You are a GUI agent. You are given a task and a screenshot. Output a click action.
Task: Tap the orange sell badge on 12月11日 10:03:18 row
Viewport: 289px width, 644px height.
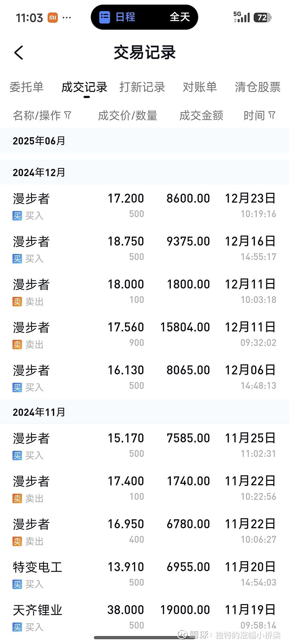[17, 301]
